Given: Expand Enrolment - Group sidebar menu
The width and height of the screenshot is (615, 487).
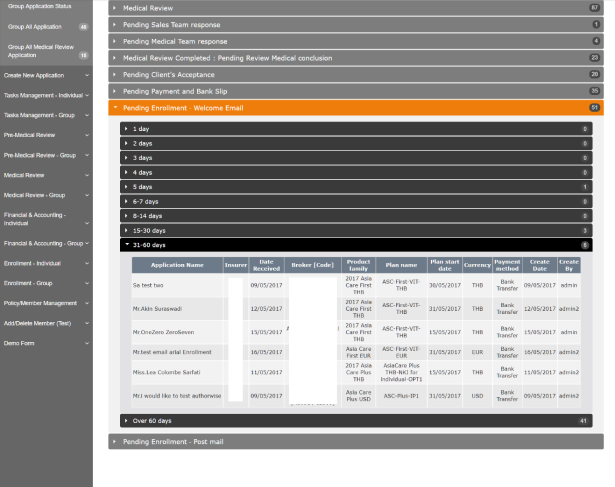Looking at the screenshot, I should pos(46,283).
